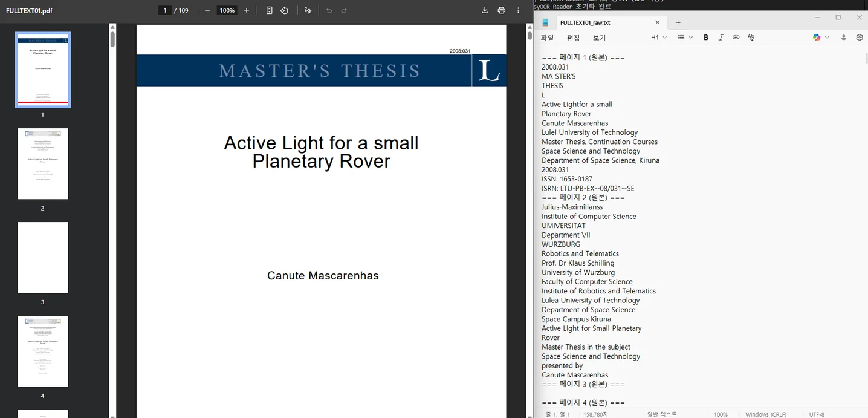This screenshot has width=868, height=418.
Task: Select the PDF draw annotation tool
Action: (x=308, y=10)
